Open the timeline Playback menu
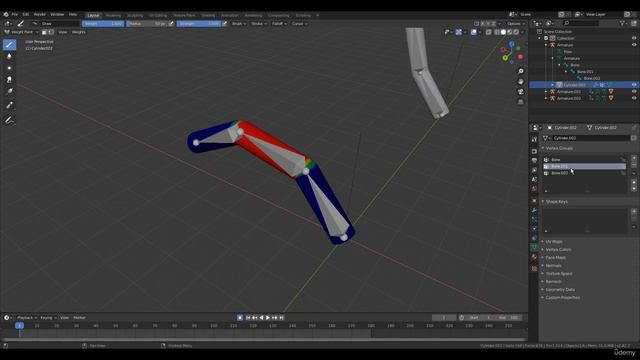This screenshot has height=360, width=640. point(27,318)
